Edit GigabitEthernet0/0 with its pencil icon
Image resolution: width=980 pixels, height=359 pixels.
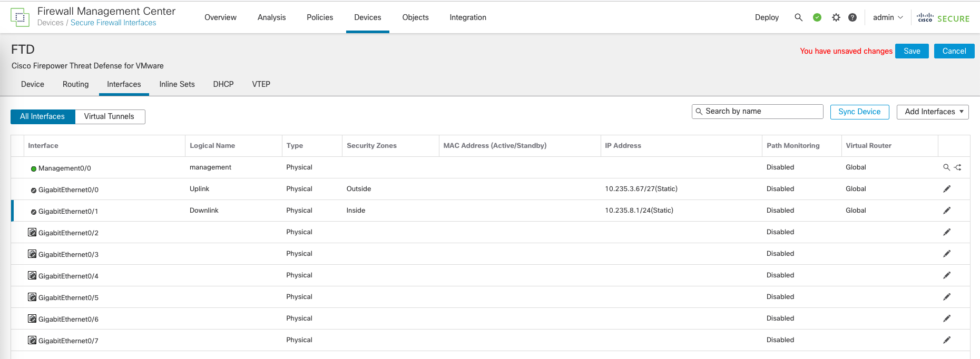(x=947, y=189)
